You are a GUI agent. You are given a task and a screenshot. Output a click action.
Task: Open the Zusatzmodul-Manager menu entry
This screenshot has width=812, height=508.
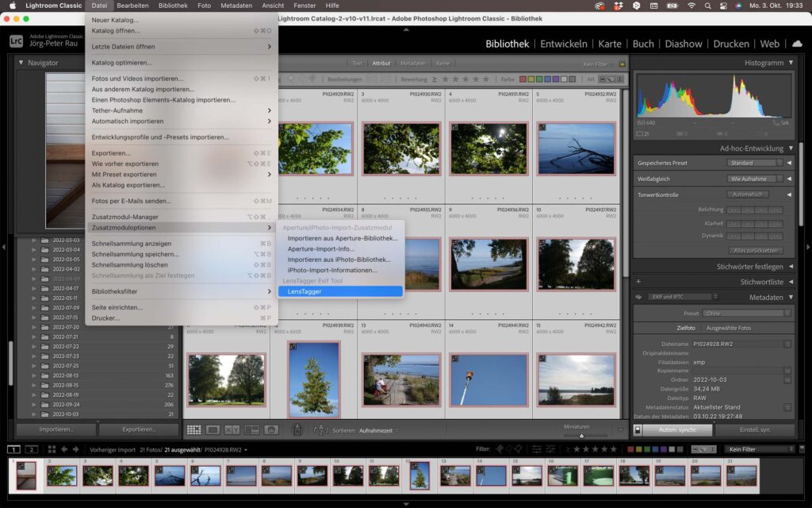point(182,217)
